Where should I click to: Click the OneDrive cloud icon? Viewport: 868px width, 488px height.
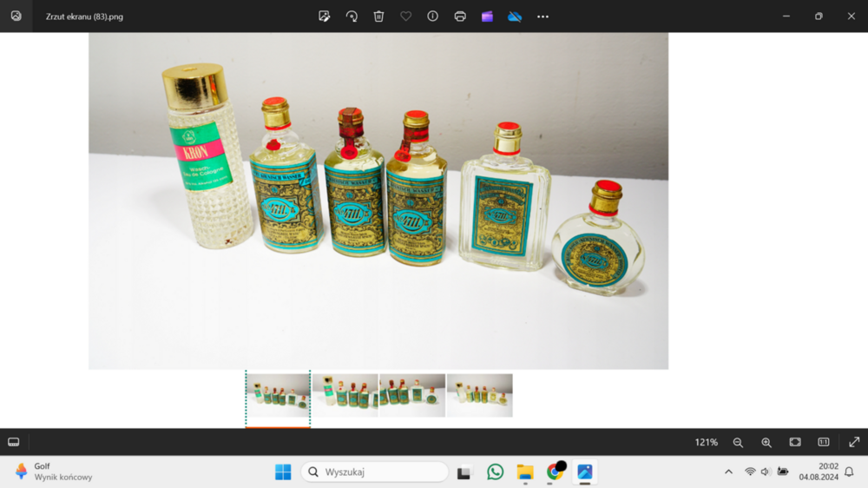515,16
